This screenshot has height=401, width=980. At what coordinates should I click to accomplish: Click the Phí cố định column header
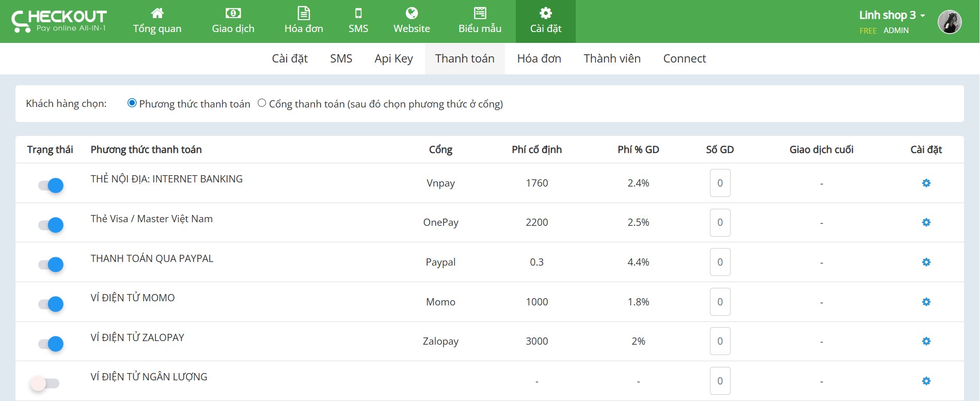(x=536, y=149)
